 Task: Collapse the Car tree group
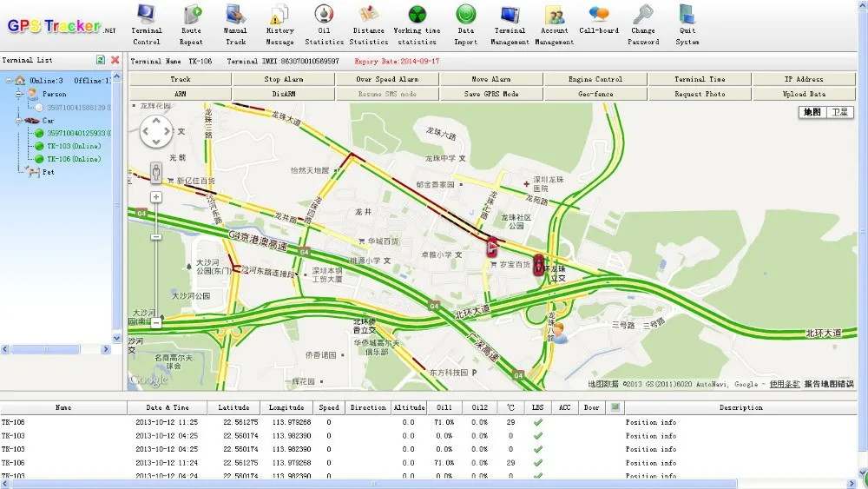(19, 120)
